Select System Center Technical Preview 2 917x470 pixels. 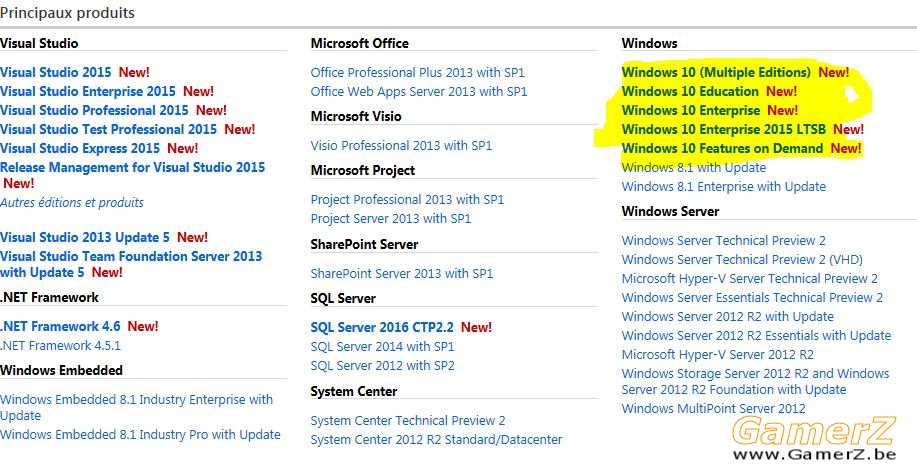408,420
